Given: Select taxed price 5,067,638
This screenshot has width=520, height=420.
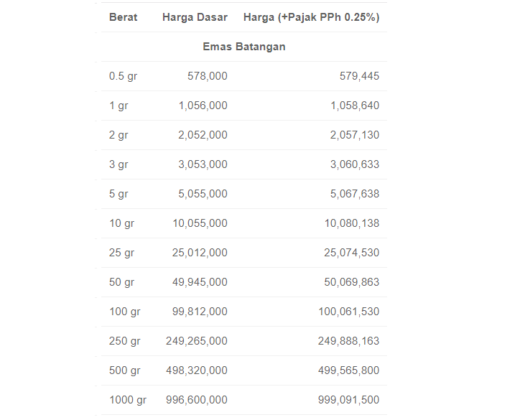Looking at the screenshot, I should point(355,194).
